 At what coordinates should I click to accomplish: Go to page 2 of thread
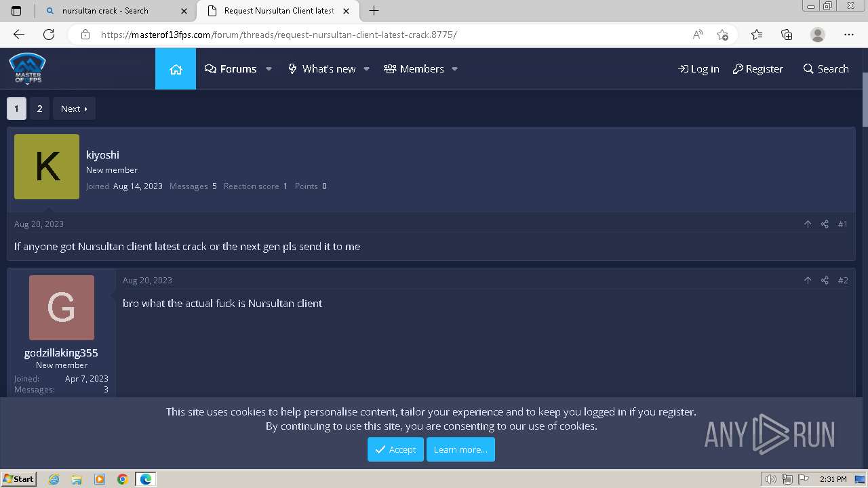39,108
